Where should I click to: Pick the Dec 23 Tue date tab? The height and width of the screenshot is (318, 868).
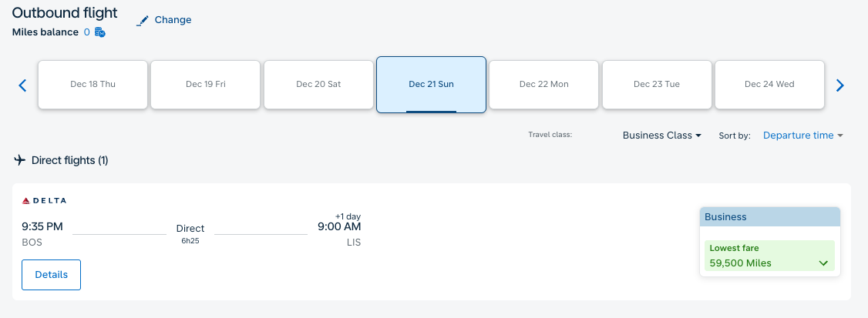click(657, 85)
